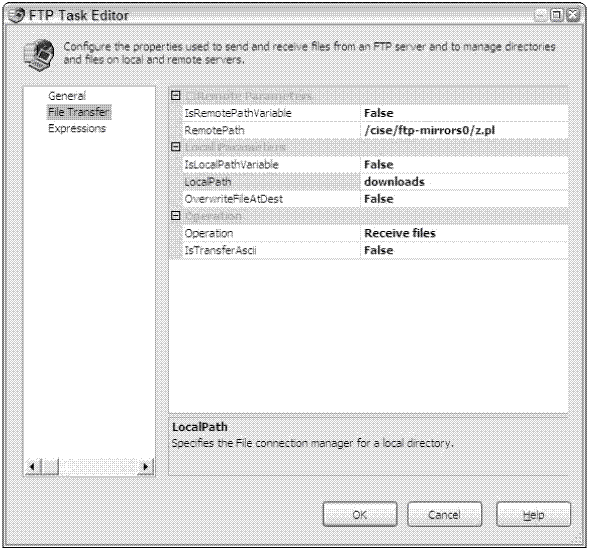Click the OK button
The height and width of the screenshot is (550, 589).
pos(360,515)
